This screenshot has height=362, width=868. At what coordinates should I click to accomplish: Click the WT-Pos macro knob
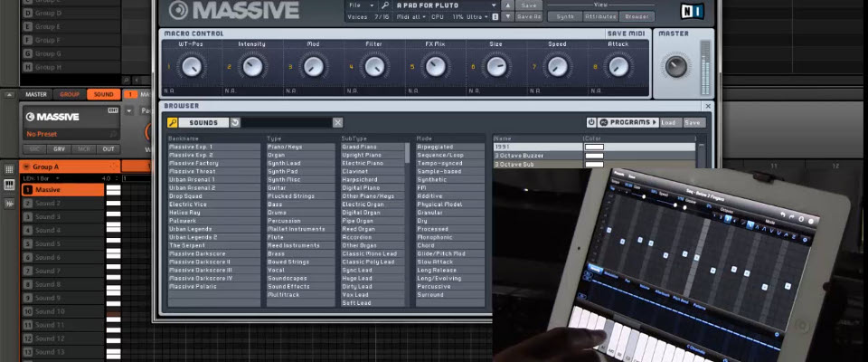click(191, 67)
